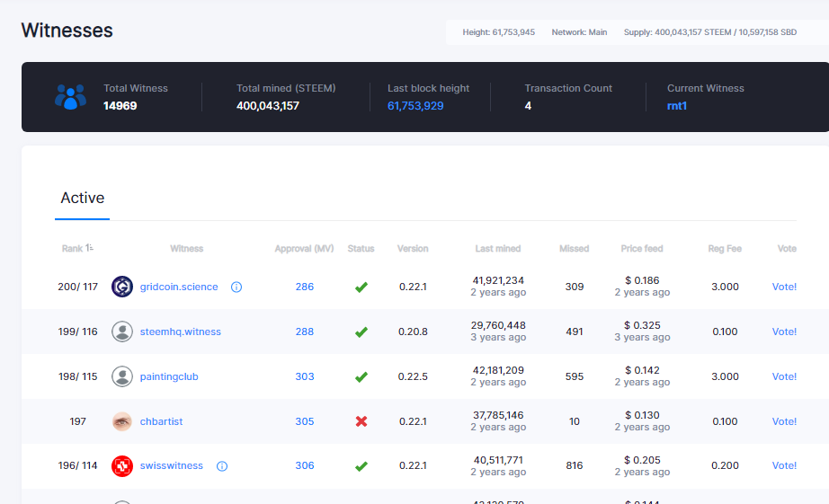Image resolution: width=829 pixels, height=504 pixels.
Task: Click the Missed column header
Action: (x=575, y=248)
